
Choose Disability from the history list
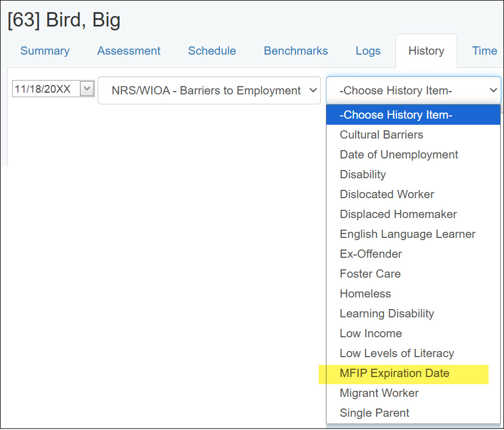click(362, 174)
